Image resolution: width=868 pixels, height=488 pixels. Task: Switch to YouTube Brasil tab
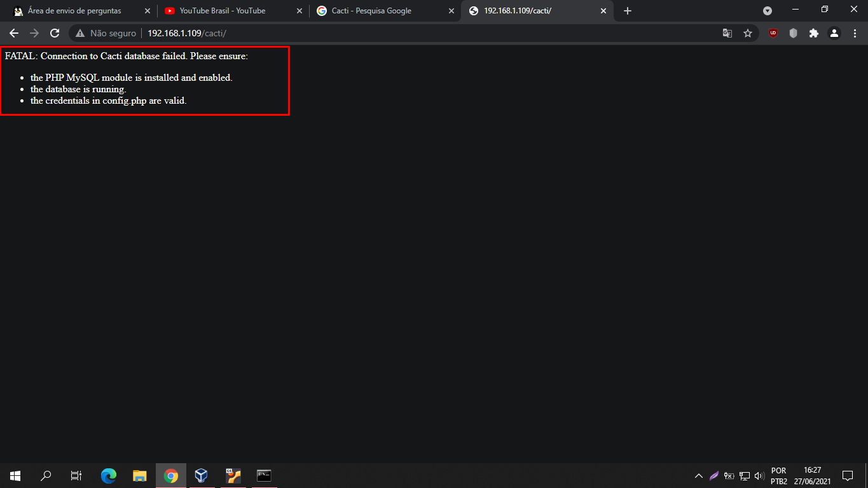tap(223, 11)
